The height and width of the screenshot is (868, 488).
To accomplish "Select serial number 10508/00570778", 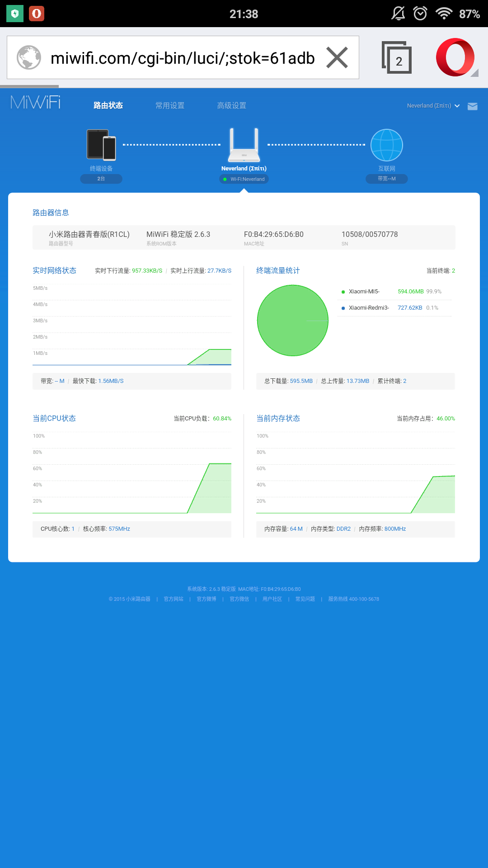I will (x=370, y=234).
